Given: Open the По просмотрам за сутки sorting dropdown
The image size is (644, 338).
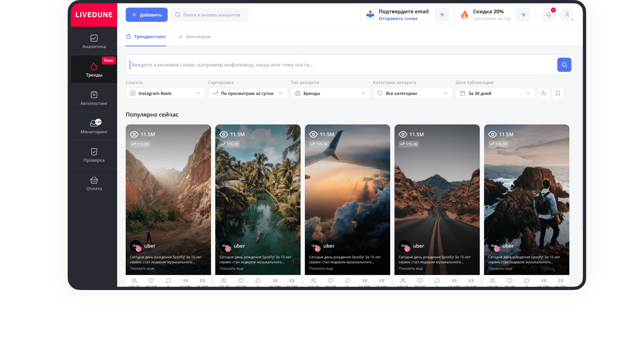Looking at the screenshot, I should (x=248, y=93).
